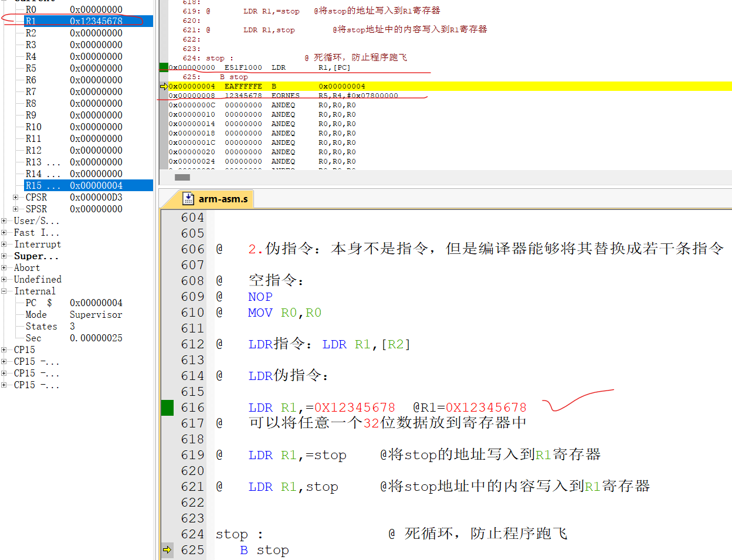
Task: Collapse the Internal register group
Action: pos(4,291)
